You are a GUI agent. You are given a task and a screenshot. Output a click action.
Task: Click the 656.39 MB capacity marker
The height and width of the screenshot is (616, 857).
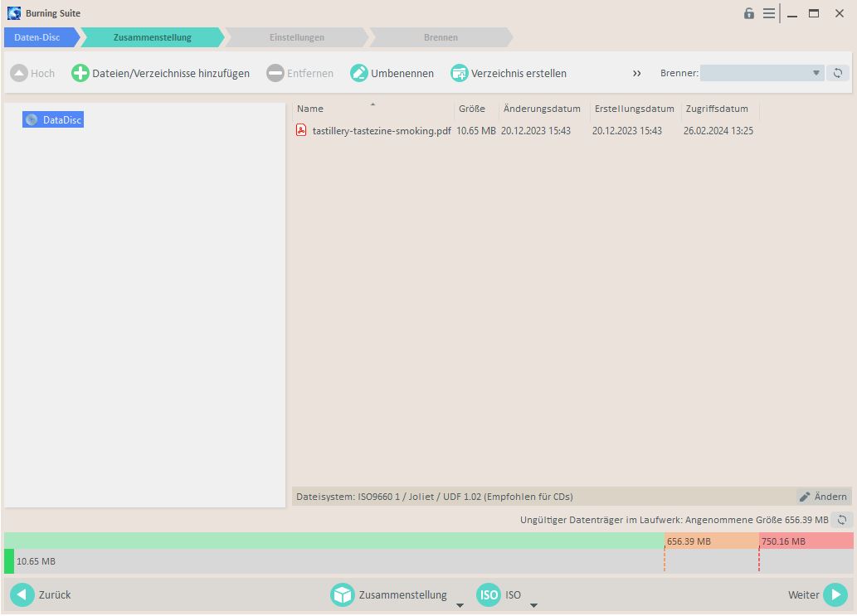(688, 541)
